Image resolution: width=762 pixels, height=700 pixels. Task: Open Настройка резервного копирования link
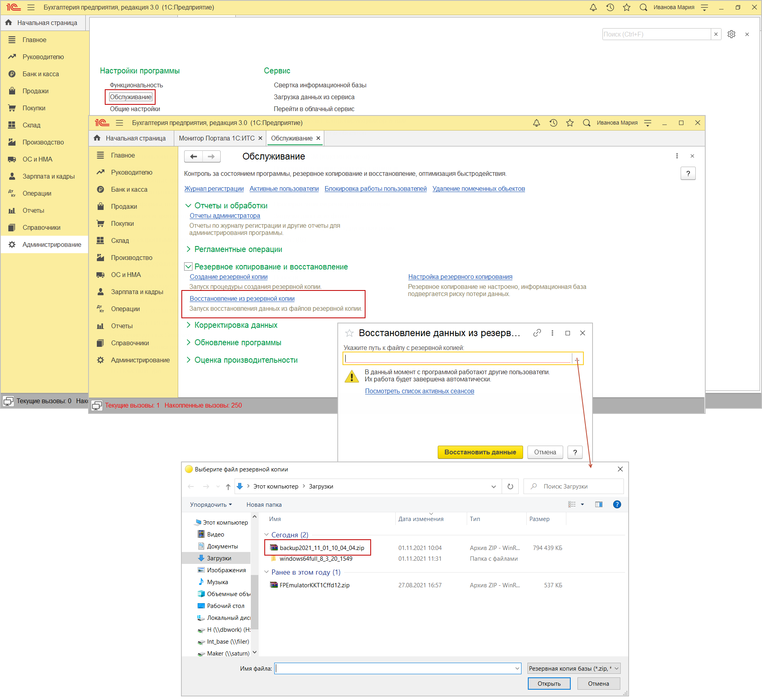460,277
